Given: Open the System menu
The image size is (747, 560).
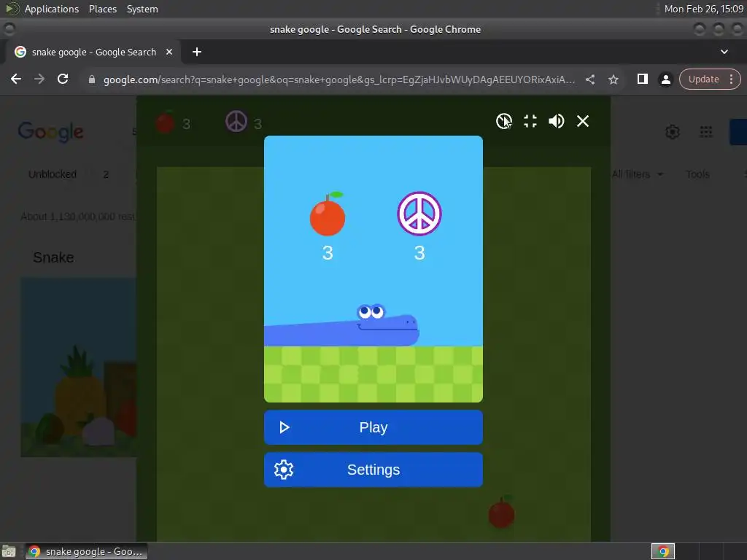Looking at the screenshot, I should (x=142, y=9).
